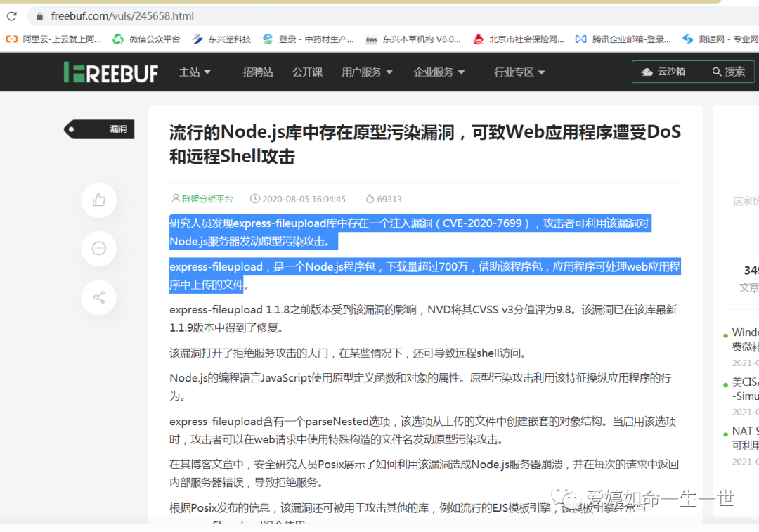Screen dimensions: 759x532
Task: Click the paragraph starting 根据Posix发布的信息
Action: tap(408, 514)
